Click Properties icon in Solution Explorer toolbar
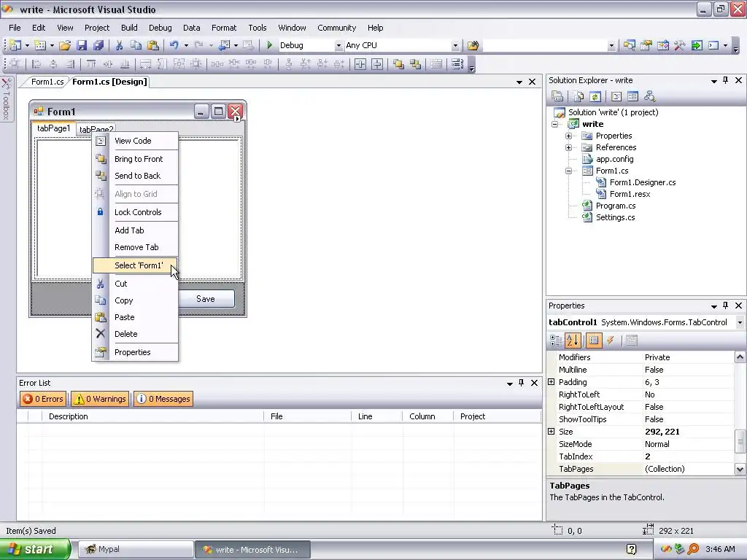The height and width of the screenshot is (560, 747). pyautogui.click(x=557, y=97)
